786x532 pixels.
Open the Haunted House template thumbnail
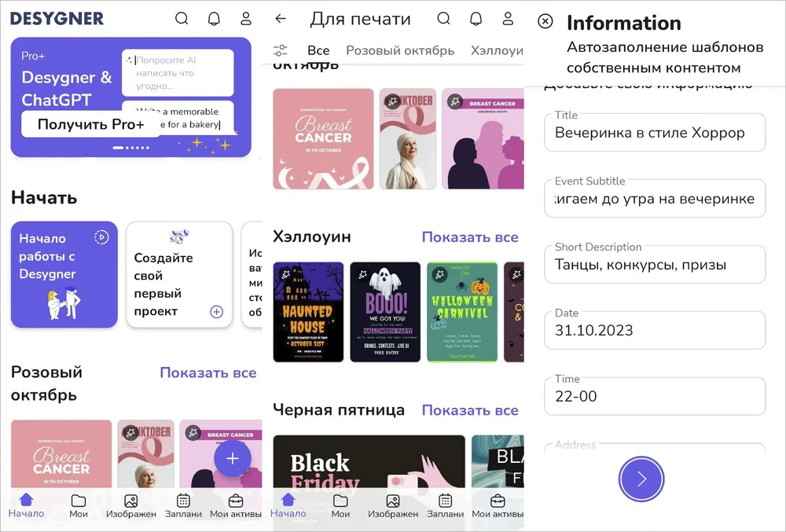308,312
